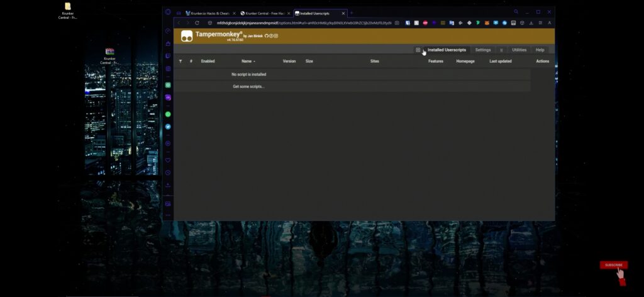
Task: Open Easy Setup icon in toolbar
Action: point(540,23)
